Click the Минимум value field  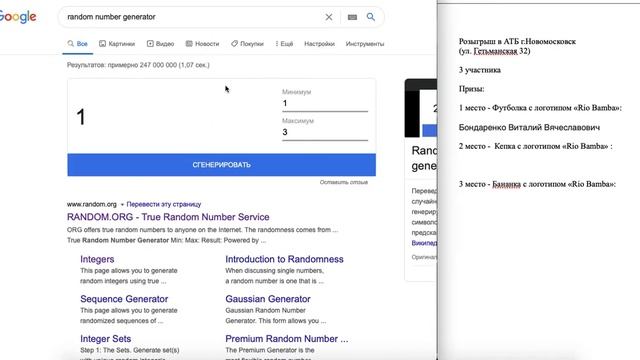click(x=325, y=104)
